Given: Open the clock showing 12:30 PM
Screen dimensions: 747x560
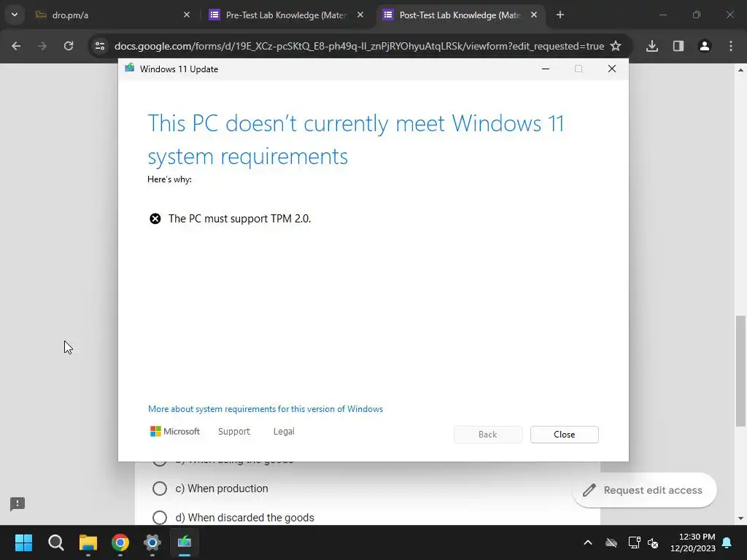Looking at the screenshot, I should tap(693, 542).
